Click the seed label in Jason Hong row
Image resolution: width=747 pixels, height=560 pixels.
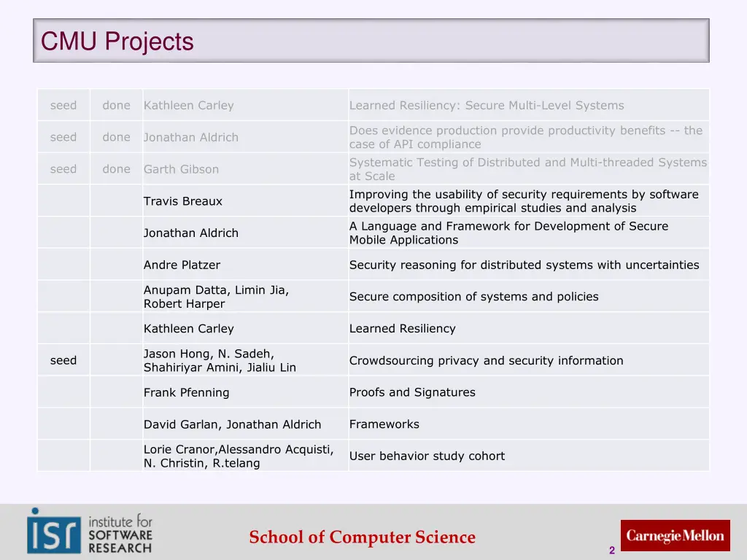coord(63,360)
